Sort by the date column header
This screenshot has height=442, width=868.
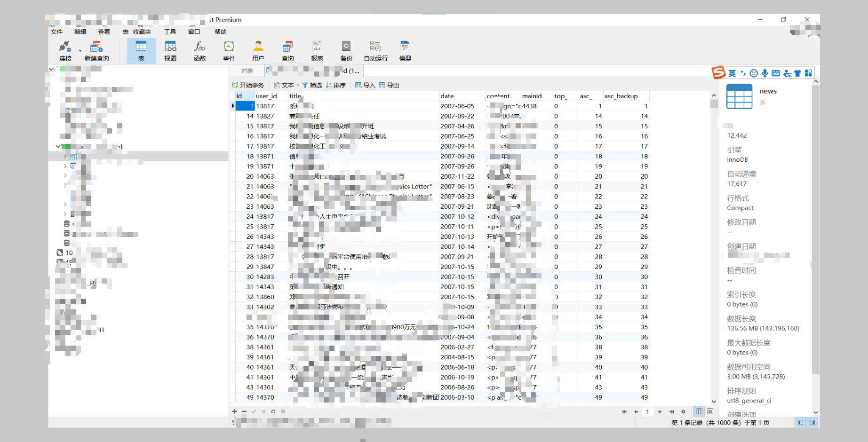[462, 96]
